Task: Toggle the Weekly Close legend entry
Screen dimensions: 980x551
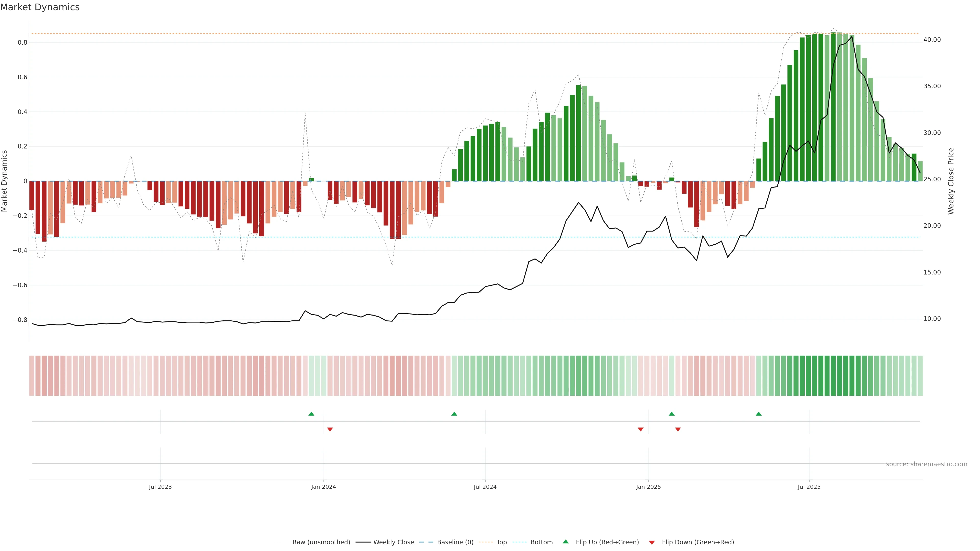Action: (393, 542)
